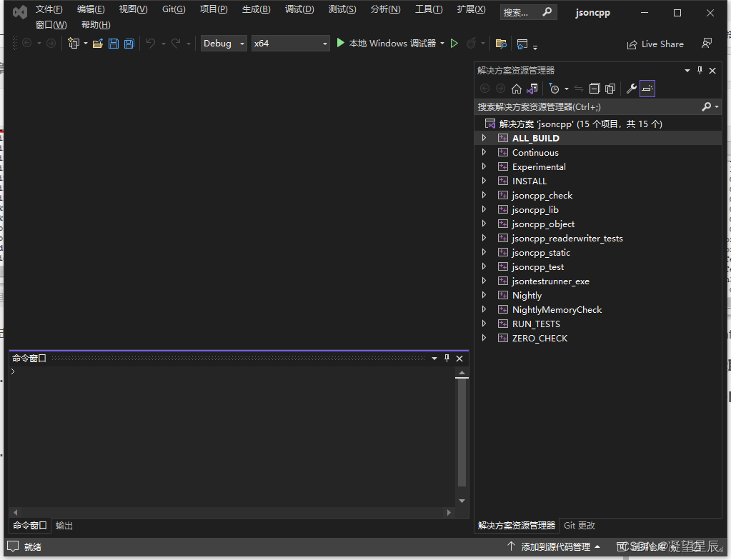Select the Continuous project
The height and width of the screenshot is (560, 731).
pos(535,152)
